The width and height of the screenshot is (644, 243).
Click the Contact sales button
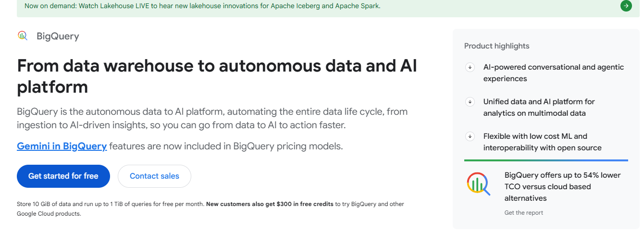pos(154,176)
